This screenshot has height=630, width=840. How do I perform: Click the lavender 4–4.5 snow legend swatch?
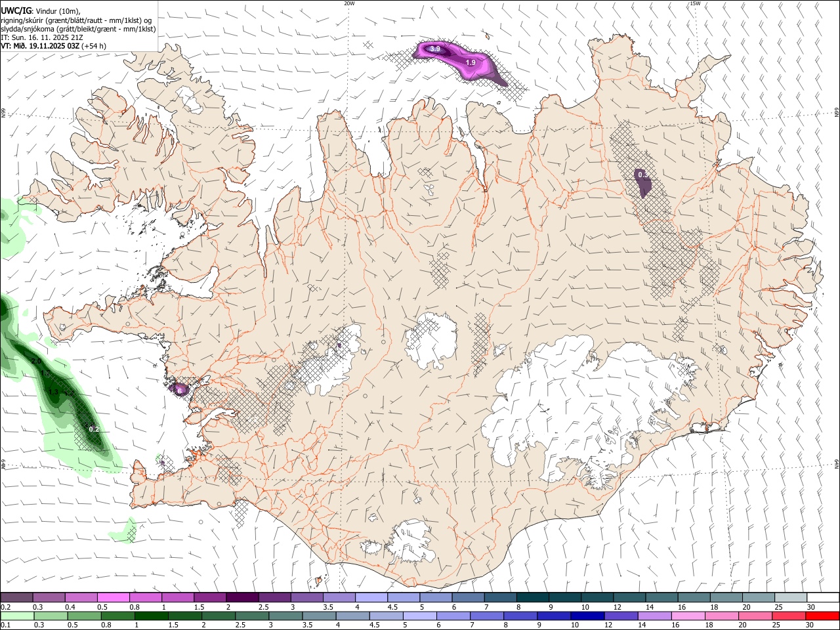(x=371, y=598)
